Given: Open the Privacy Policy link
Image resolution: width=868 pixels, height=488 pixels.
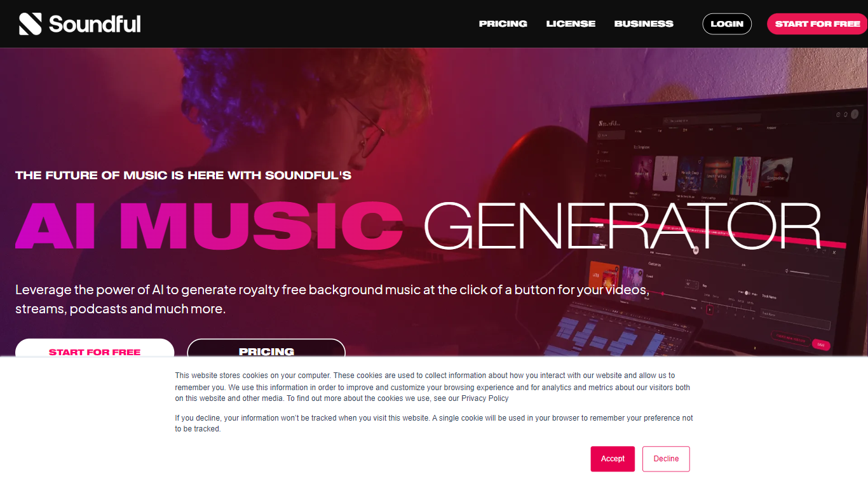Looking at the screenshot, I should 485,398.
